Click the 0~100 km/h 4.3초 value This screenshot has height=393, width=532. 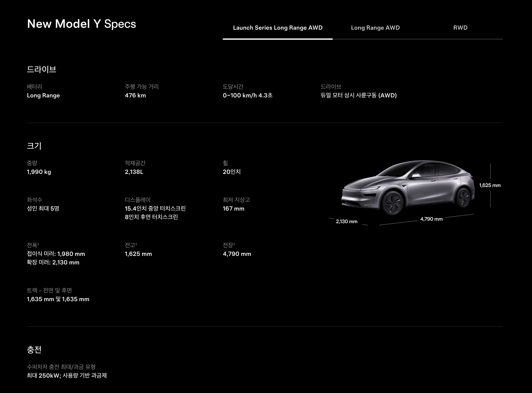248,95
